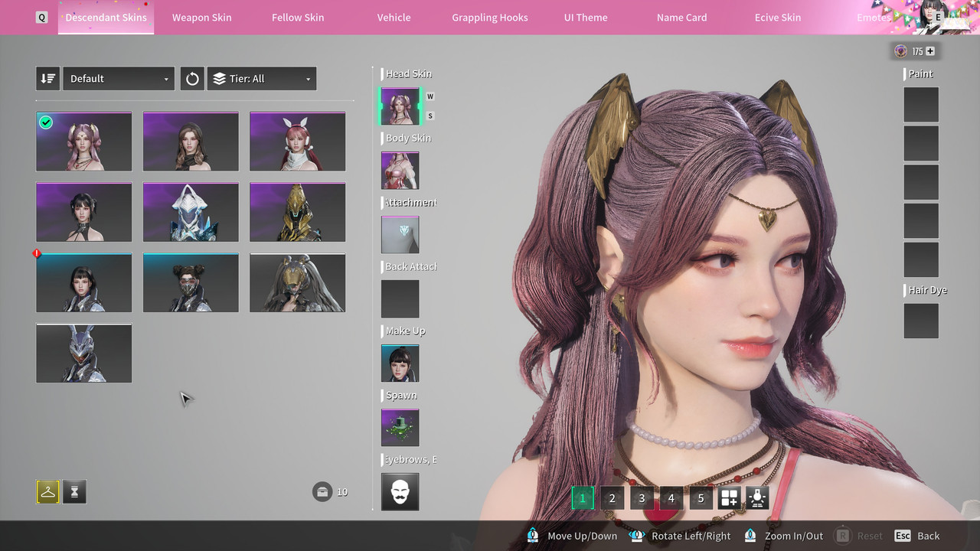This screenshot has height=551, width=980.
Task: Select the fifth Paint slot
Action: coord(921,260)
